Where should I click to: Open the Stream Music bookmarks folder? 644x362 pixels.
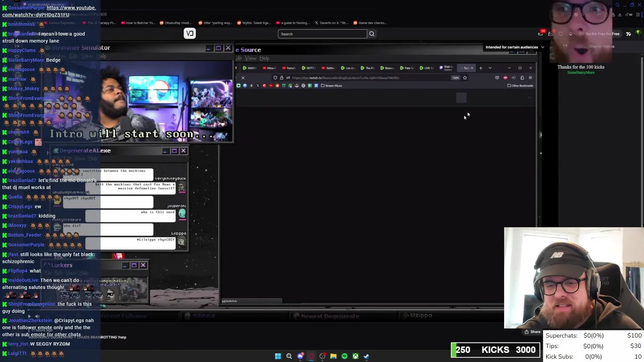(x=332, y=85)
